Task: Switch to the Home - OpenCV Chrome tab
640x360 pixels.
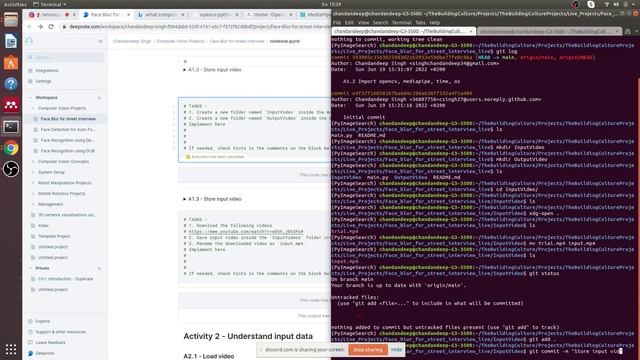Action: coord(269,15)
